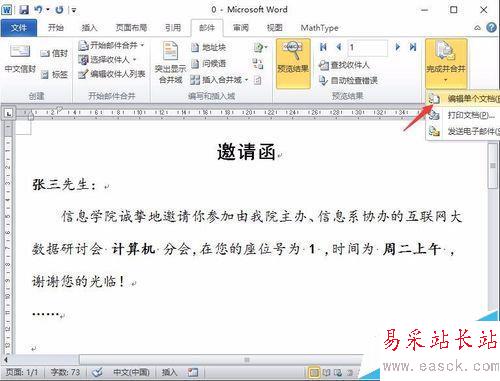
Task: Click the record number input field
Action: (367, 47)
